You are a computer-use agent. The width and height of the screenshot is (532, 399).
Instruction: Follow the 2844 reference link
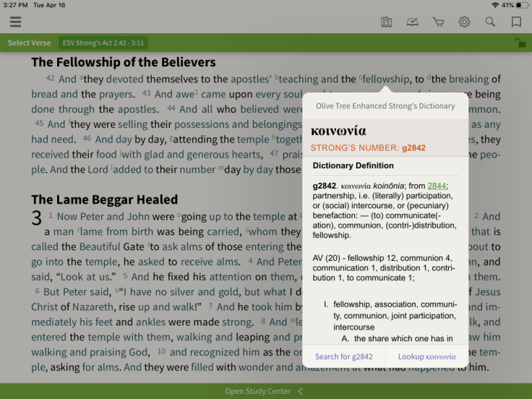coord(436,186)
